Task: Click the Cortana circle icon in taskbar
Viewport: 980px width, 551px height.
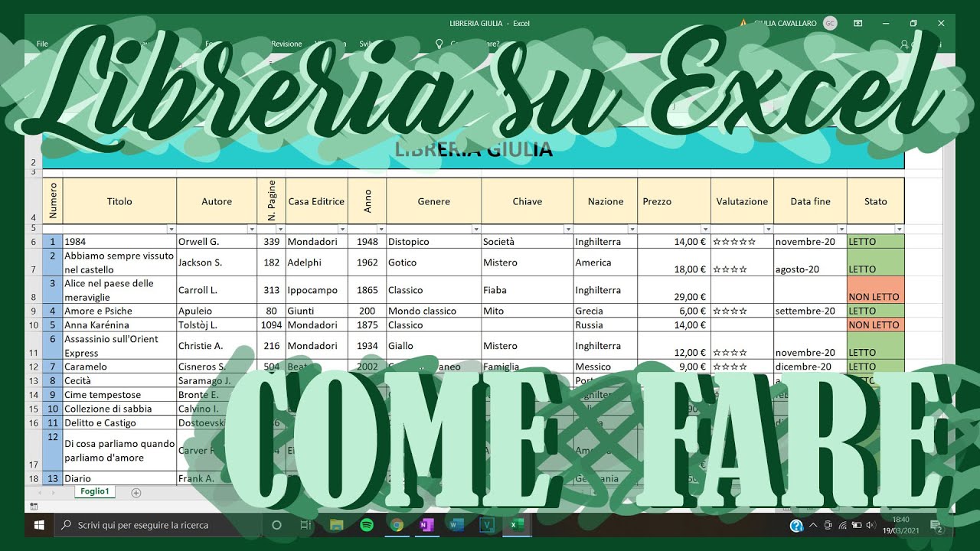Action: pyautogui.click(x=277, y=525)
